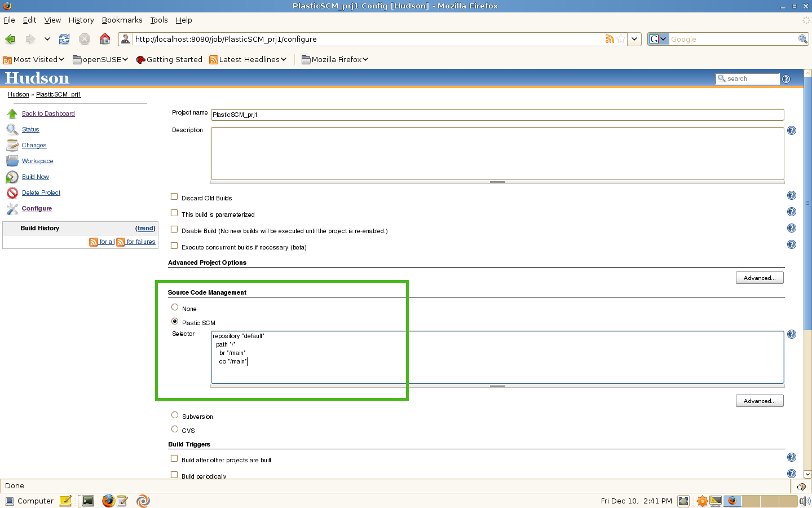Expand the Latest Headlines feed folder

[x=248, y=59]
